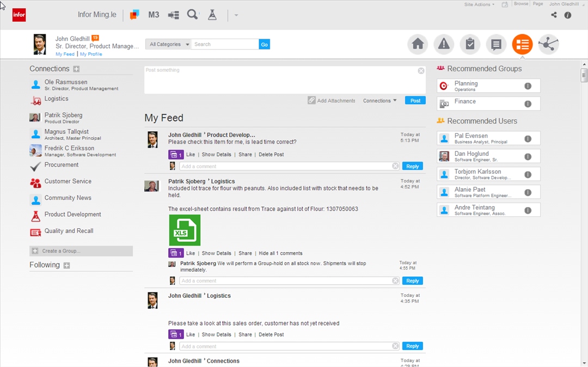Click info icon next to Planning group
The image size is (588, 367).
click(528, 86)
